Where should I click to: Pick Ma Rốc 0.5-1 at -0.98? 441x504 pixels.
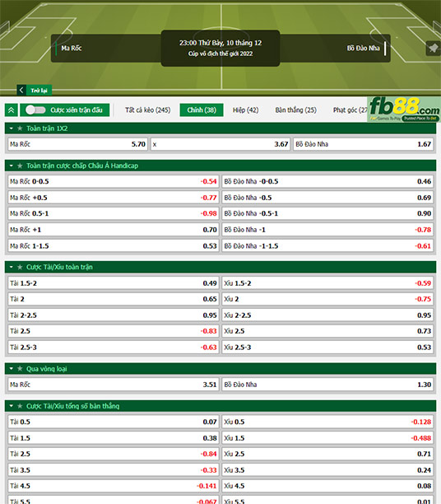[x=114, y=213]
